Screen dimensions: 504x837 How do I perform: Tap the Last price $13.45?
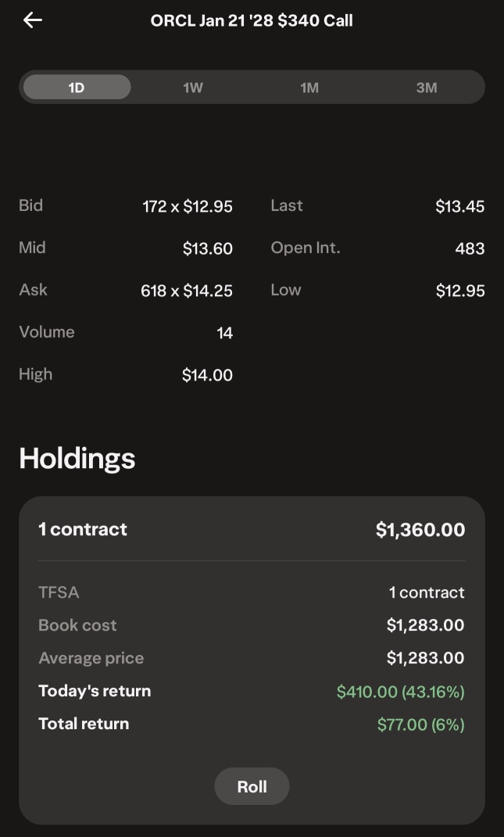point(459,206)
